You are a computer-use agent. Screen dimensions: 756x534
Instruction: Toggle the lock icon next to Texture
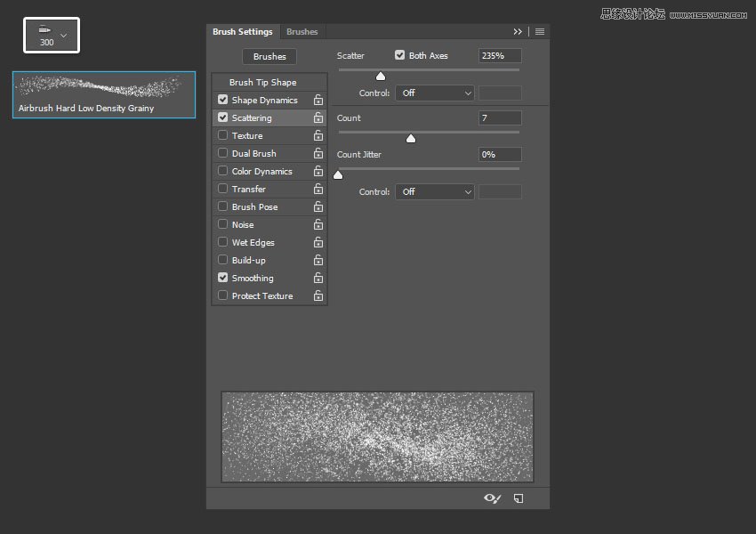[x=318, y=136]
